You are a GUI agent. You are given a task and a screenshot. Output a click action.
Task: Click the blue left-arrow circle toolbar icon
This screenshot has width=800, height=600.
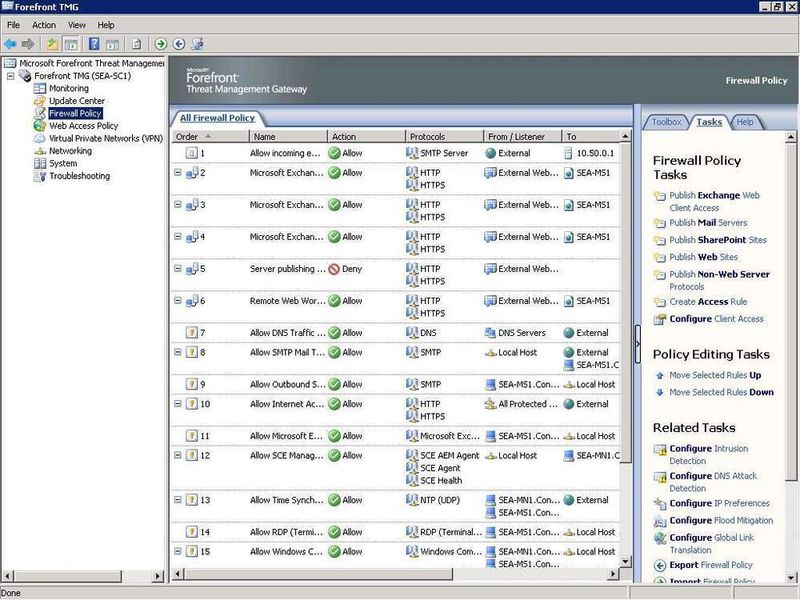[x=179, y=44]
